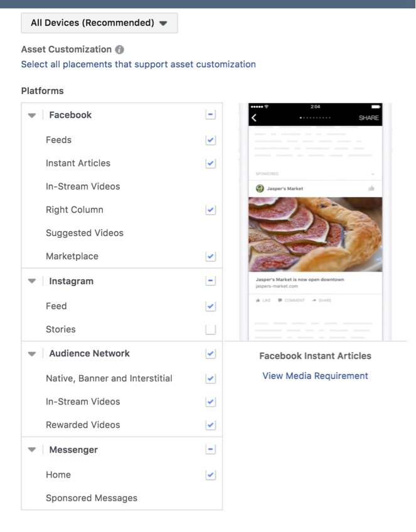Collapse the Facebook platform section
Screen dimensions: 416x532
coord(32,115)
